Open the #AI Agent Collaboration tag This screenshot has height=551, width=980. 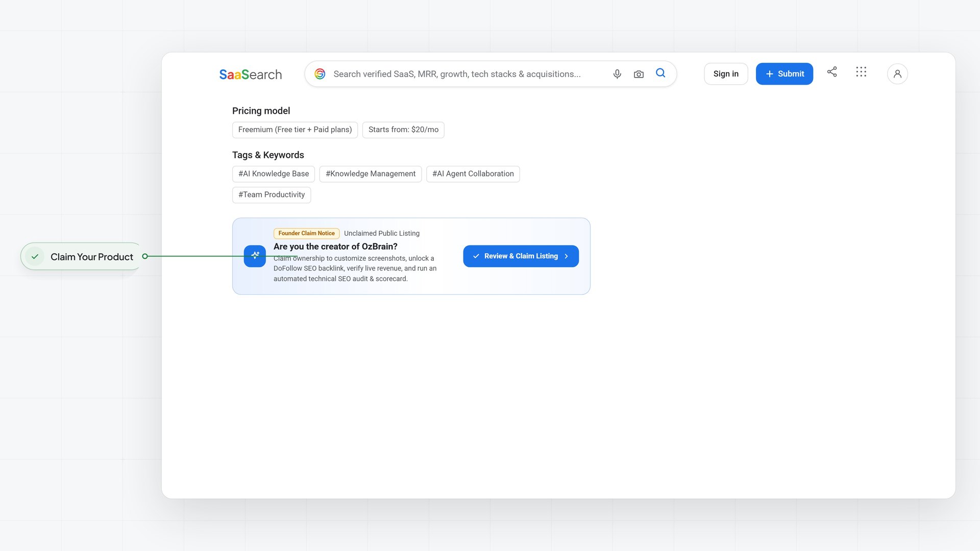click(x=473, y=174)
